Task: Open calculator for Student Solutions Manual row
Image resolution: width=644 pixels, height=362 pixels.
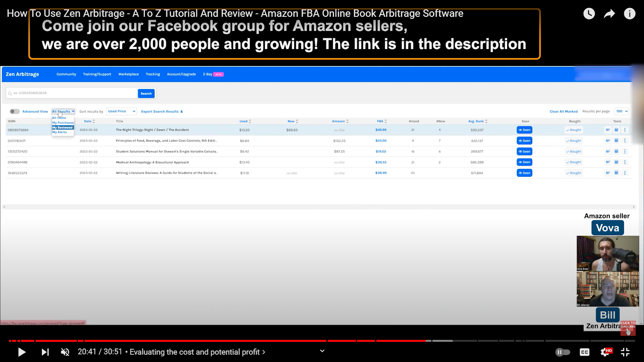Action: (616, 151)
